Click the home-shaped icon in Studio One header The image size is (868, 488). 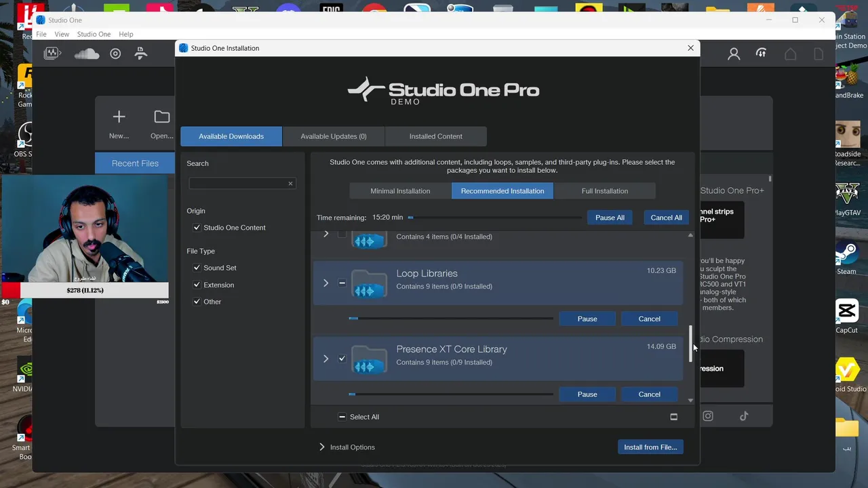[790, 54]
